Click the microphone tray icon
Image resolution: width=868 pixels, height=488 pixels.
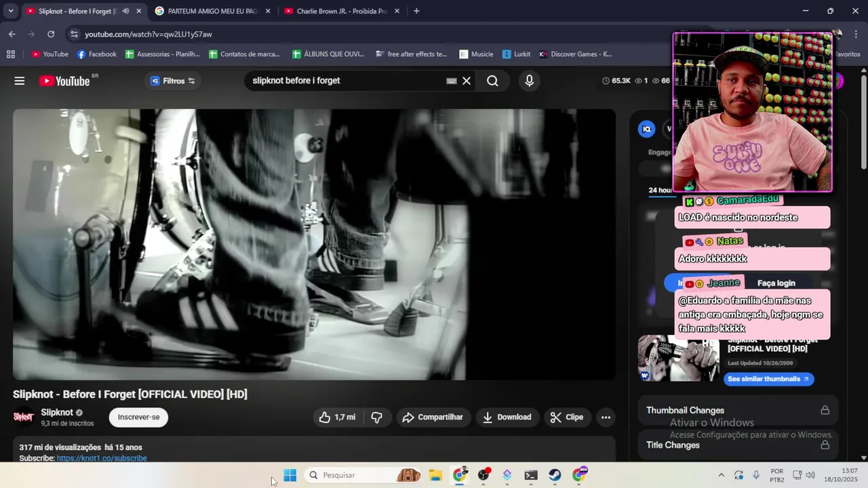[756, 475]
